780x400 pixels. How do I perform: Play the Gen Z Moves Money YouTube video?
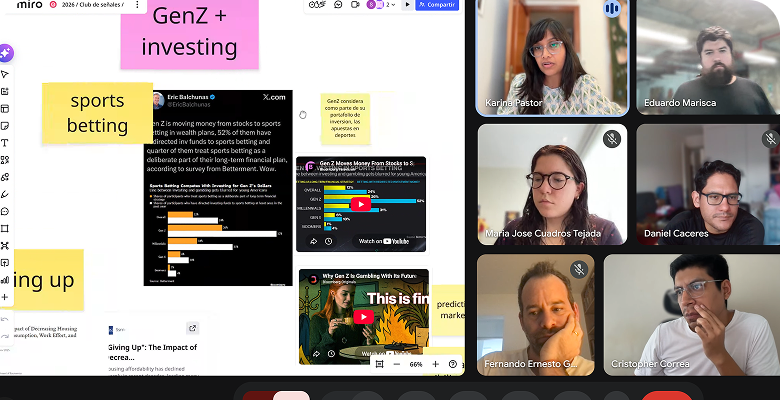point(361,204)
